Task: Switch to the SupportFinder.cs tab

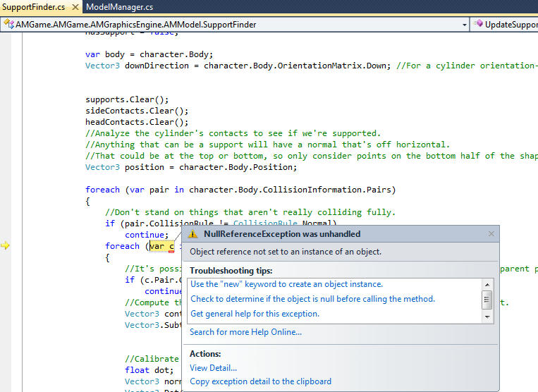Action: [x=34, y=7]
